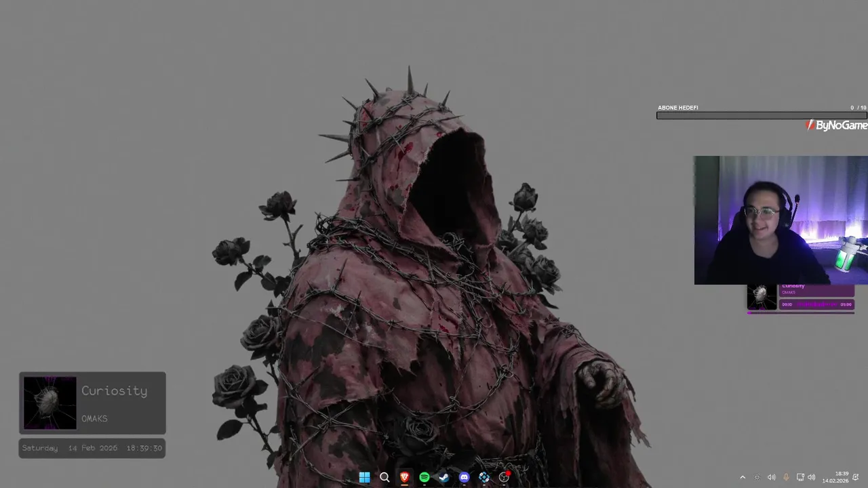Click the 00:10 elapsed time in overlay

tap(787, 304)
